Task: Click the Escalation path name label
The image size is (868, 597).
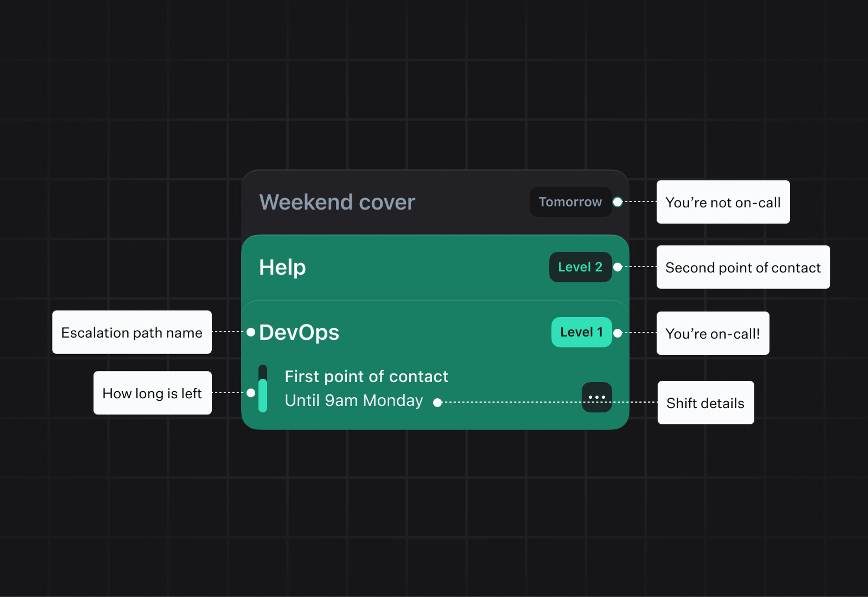Action: (132, 332)
